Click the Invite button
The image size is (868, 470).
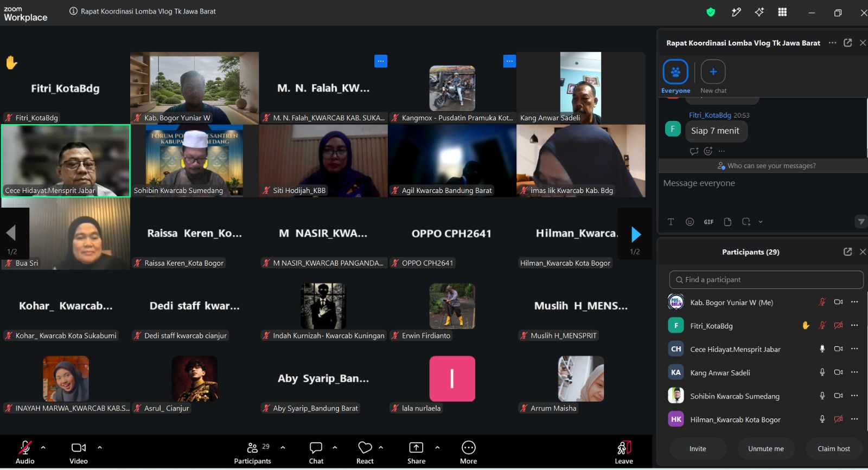click(x=698, y=449)
